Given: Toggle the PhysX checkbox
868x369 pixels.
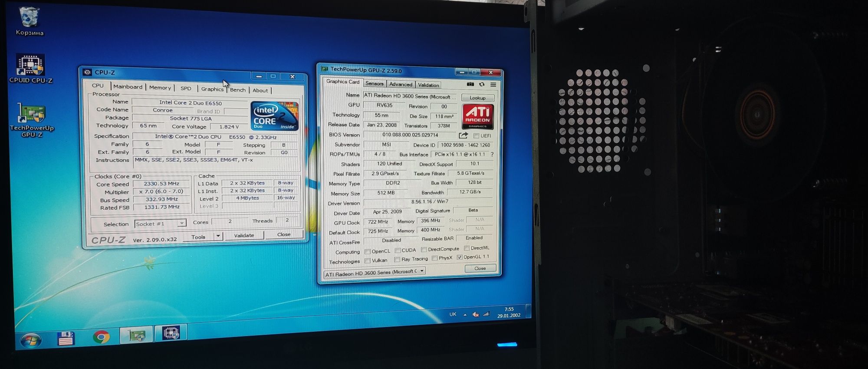Looking at the screenshot, I should 434,258.
